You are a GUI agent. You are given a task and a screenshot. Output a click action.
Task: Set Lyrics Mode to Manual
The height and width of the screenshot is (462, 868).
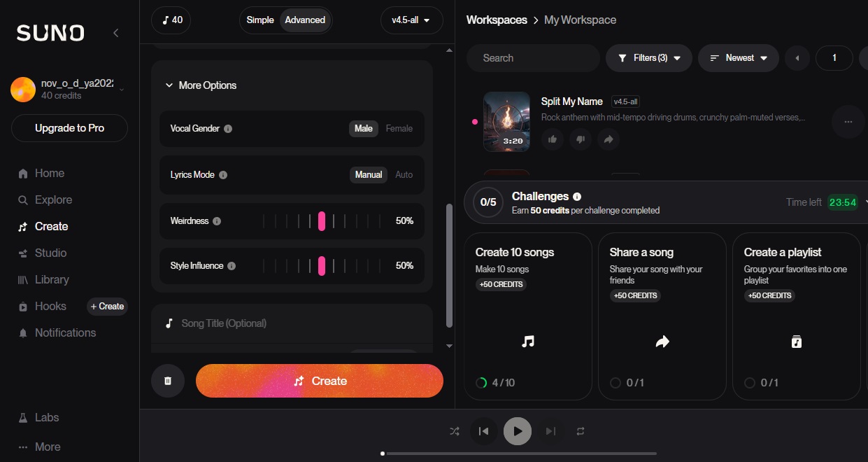pos(369,175)
